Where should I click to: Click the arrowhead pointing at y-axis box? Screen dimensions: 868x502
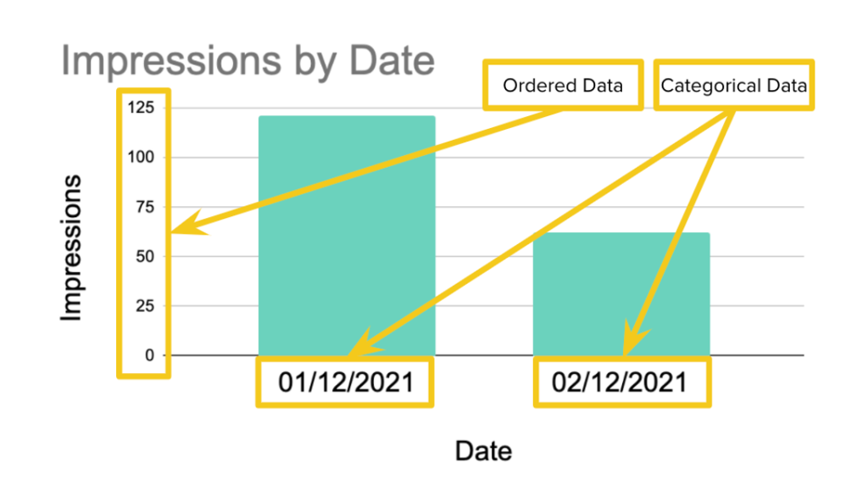[x=188, y=226]
